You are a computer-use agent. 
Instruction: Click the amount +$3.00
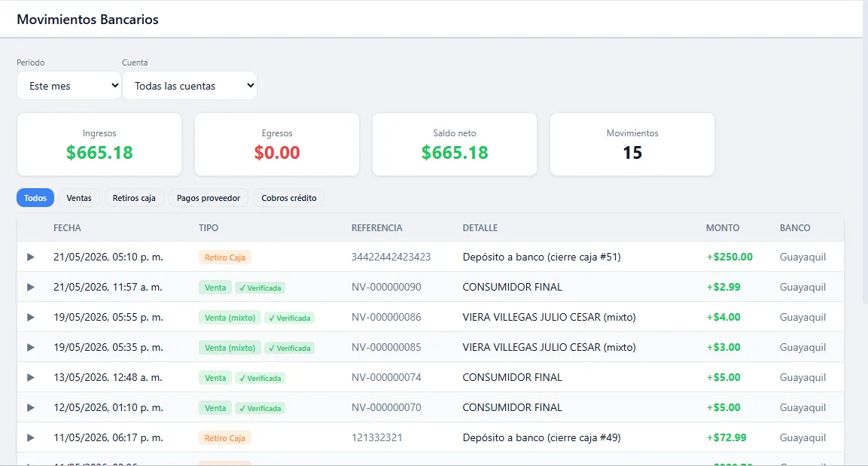click(723, 348)
